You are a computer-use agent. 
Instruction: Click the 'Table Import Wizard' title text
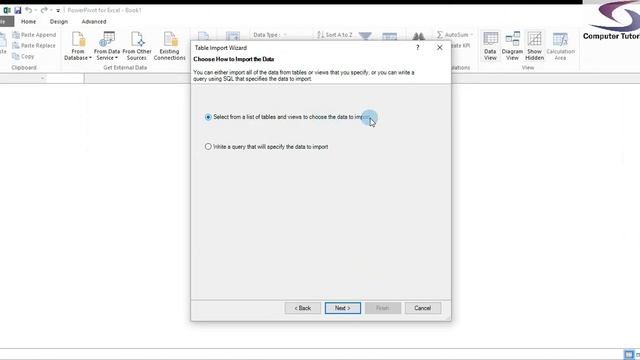[x=221, y=48]
